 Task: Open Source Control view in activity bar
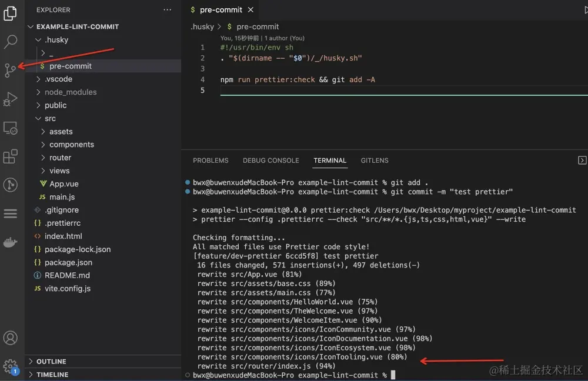[x=10, y=70]
